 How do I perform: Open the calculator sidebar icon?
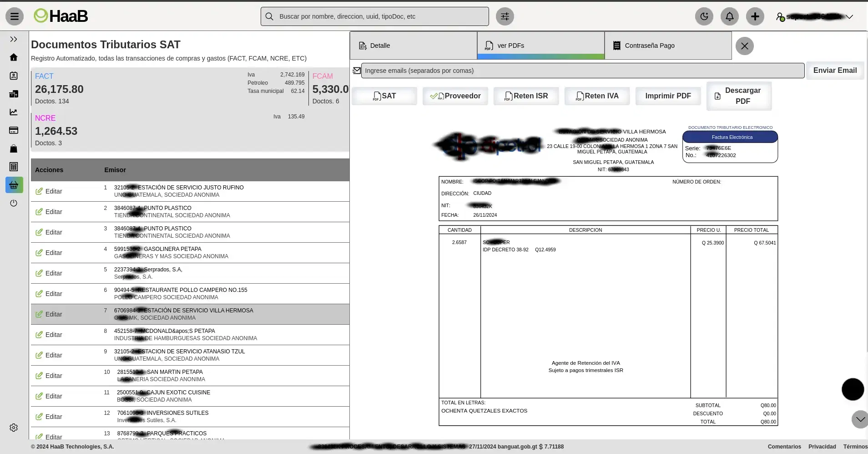click(14, 167)
